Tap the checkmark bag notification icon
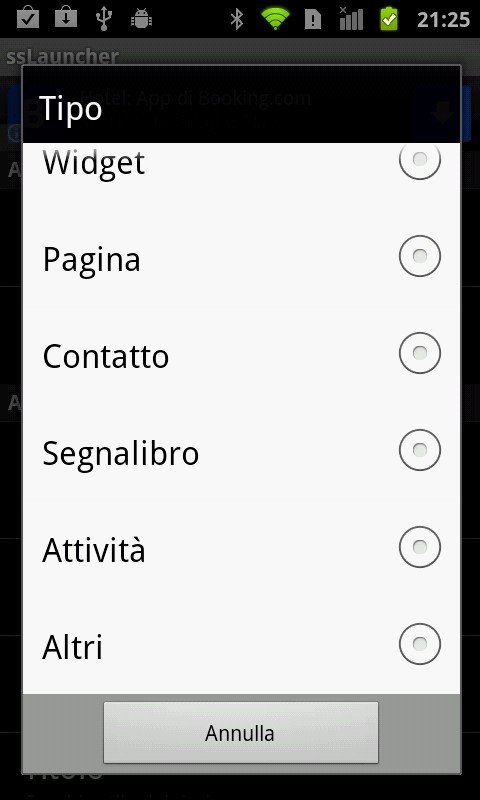Screen dimensions: 480x800 [x=28, y=17]
